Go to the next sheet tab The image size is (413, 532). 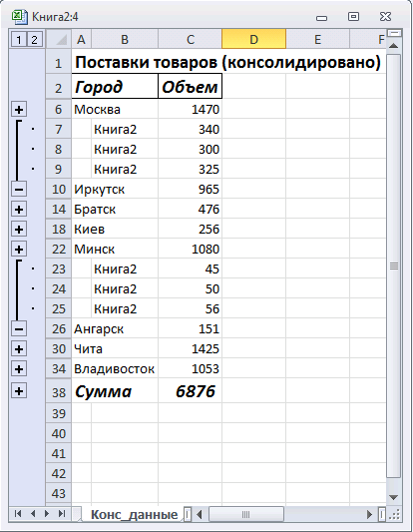coord(47,514)
